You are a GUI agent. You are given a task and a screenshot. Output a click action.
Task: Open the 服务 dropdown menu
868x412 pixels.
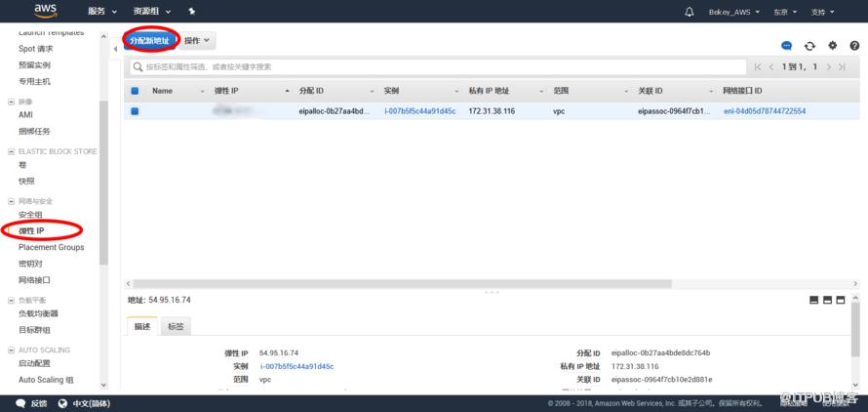pyautogui.click(x=102, y=12)
